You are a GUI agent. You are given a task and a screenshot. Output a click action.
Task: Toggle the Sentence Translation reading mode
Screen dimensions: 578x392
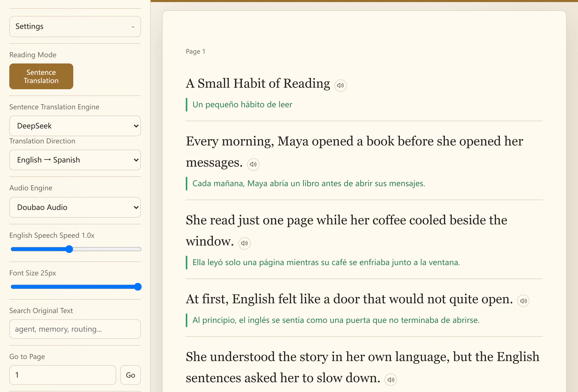coord(41,76)
